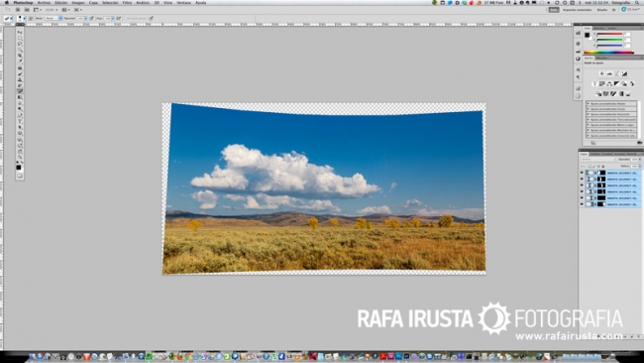Add a Brightness/Contrast adjustment
Screen dimensions: 644x363
(601, 73)
